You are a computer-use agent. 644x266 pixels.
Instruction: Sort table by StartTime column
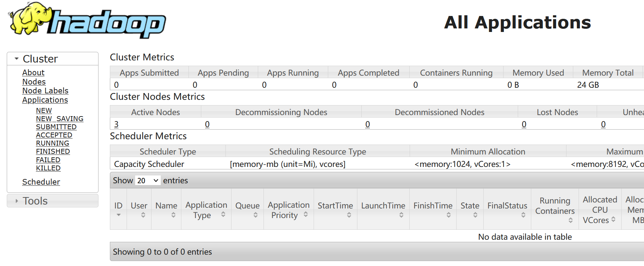[x=335, y=209]
